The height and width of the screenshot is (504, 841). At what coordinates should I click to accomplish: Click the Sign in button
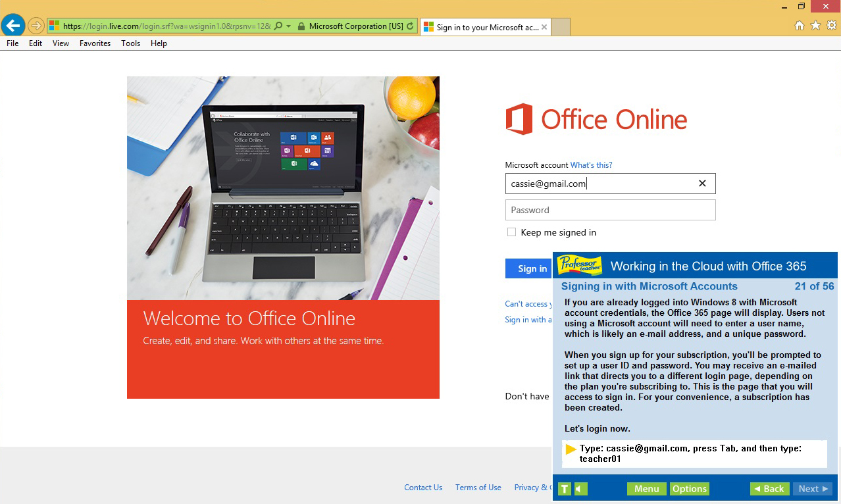coord(530,268)
